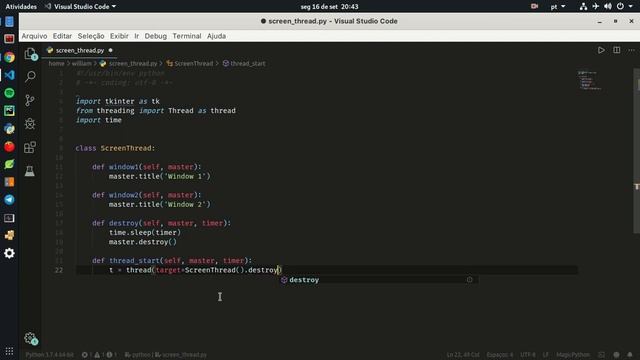Open the Test flask view
The width and height of the screenshot is (640, 360).
tap(30, 171)
